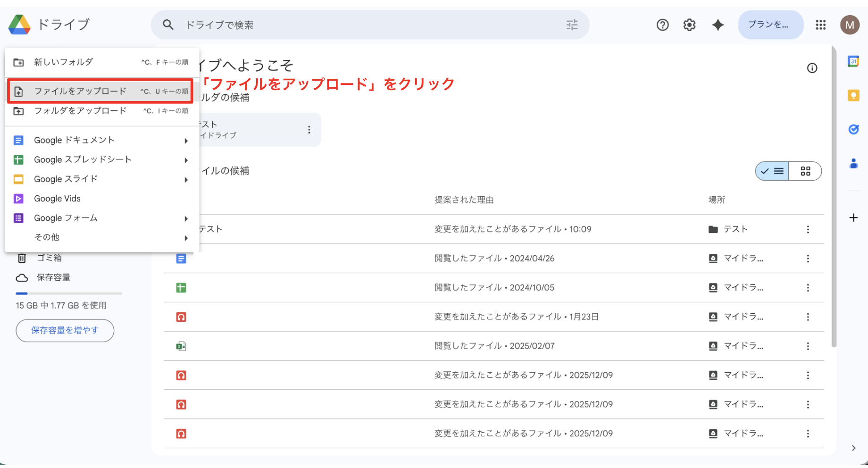Click the audio file icon in 1月23日 row
This screenshot has height=468, width=868.
click(x=181, y=317)
